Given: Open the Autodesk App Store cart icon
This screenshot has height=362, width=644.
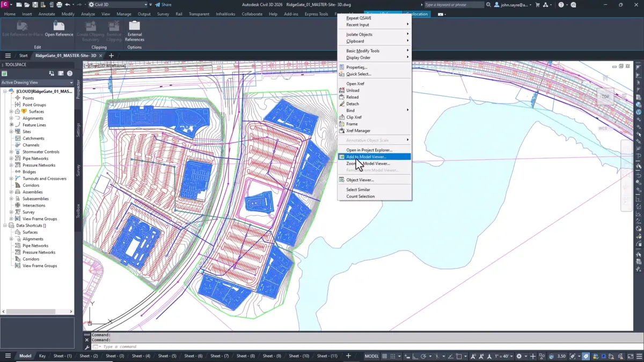Looking at the screenshot, I should [538, 4].
